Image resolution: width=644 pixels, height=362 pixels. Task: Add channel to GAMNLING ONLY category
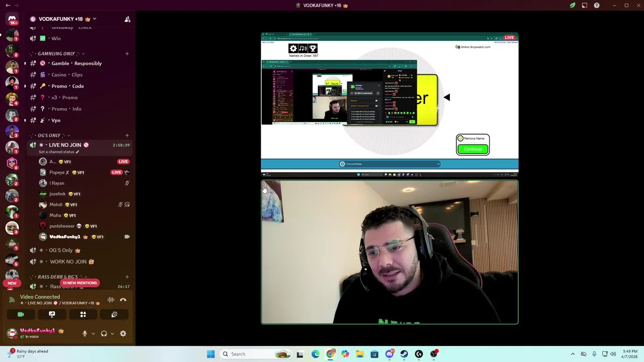(x=127, y=53)
